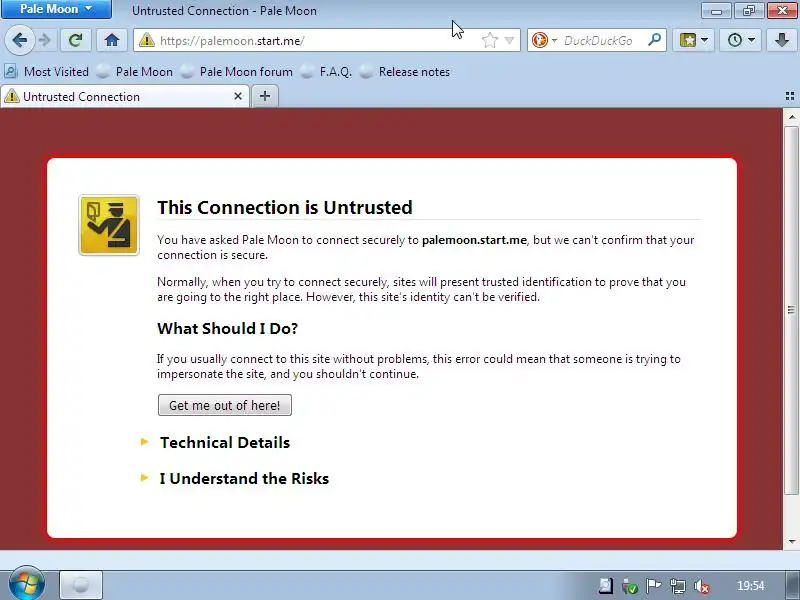Open the Action Center flag icon
800x600 pixels.
654,586
